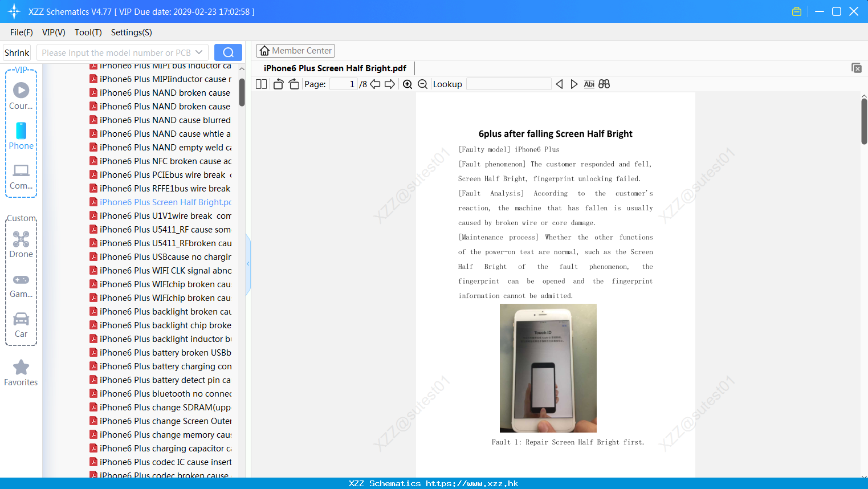Screen dimensions: 868x489
Task: Open iPhone6 Plus U5411_RFbroken cause file
Action: point(161,243)
